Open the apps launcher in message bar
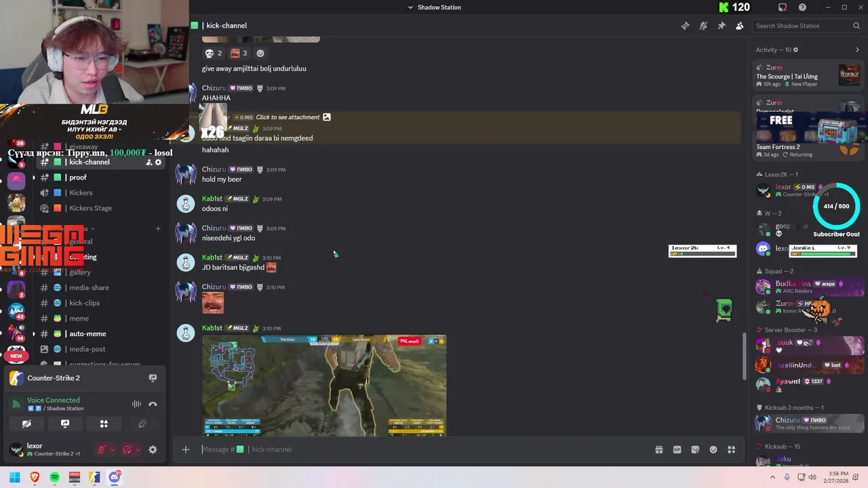The height and width of the screenshot is (488, 868). point(731,449)
